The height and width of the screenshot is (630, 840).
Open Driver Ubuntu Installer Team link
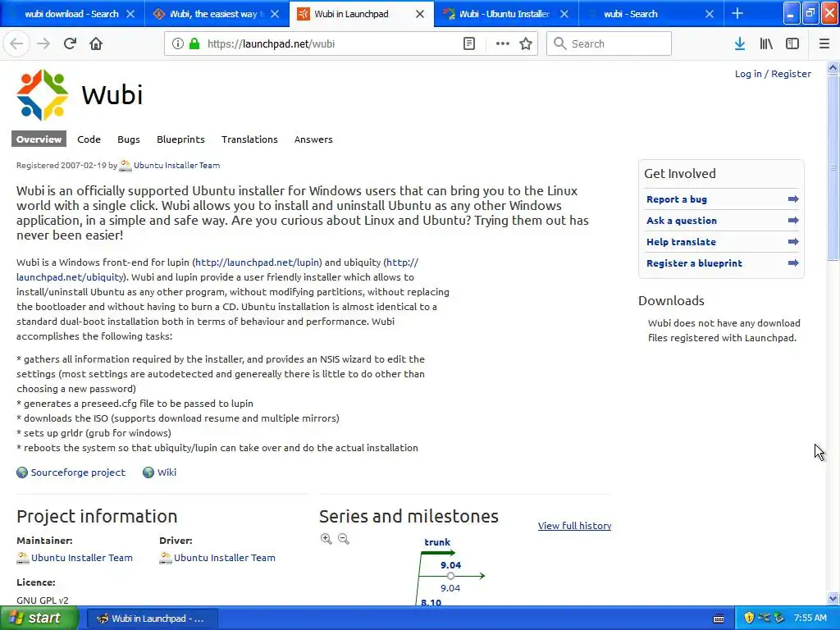225,558
